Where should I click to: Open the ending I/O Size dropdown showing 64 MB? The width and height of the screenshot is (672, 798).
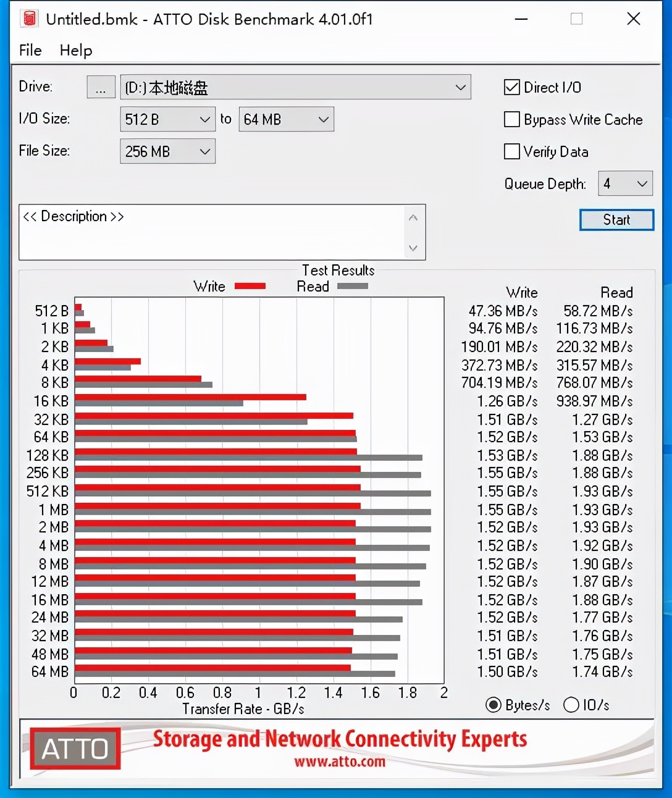pyautogui.click(x=323, y=119)
